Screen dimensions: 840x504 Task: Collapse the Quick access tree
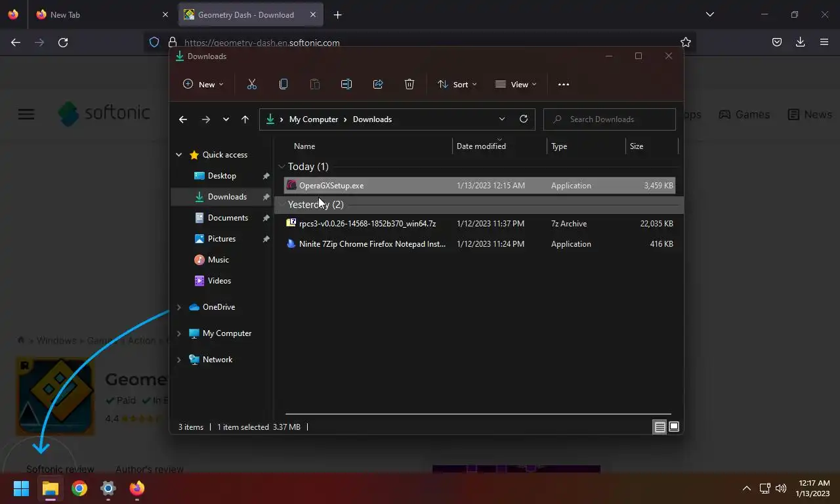coord(178,155)
